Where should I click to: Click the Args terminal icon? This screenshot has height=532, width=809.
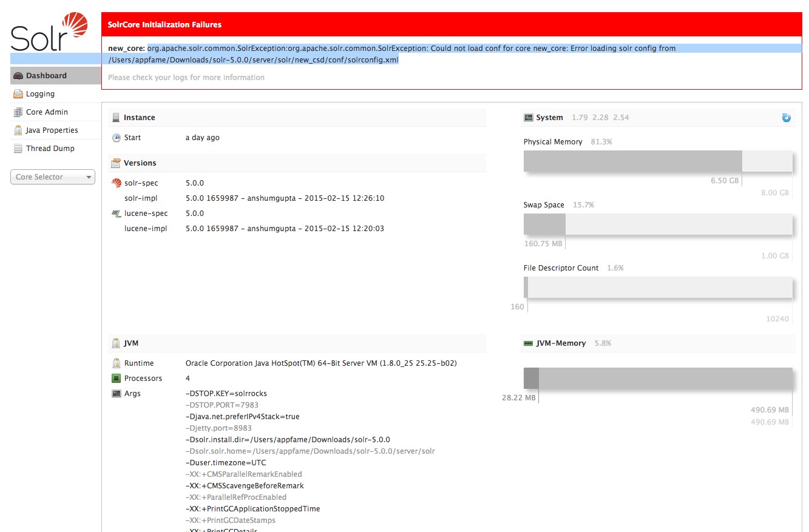point(117,394)
